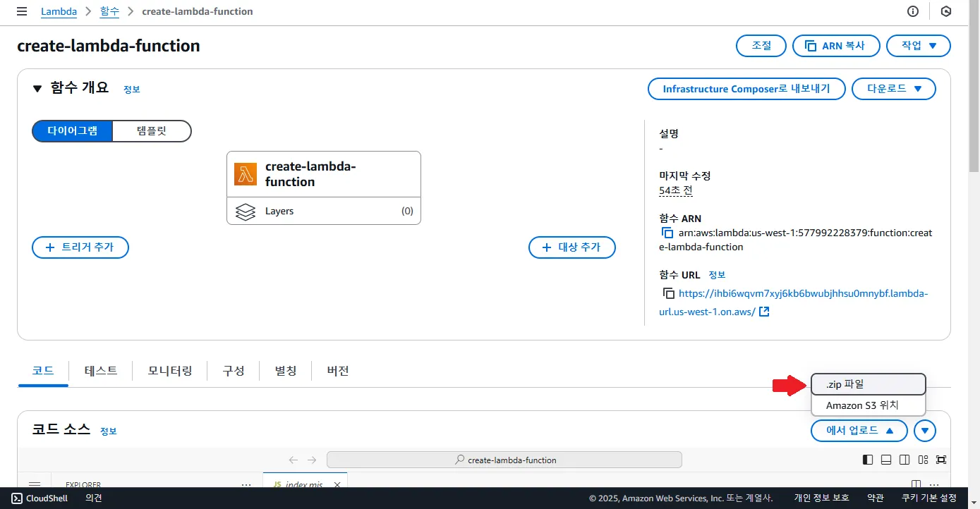980x509 pixels.
Task: Toggle primary sidebar layout icon
Action: [868, 460]
